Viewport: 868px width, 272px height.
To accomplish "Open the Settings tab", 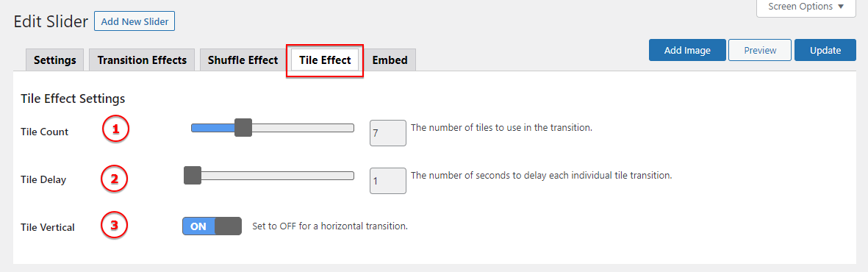I will point(55,60).
